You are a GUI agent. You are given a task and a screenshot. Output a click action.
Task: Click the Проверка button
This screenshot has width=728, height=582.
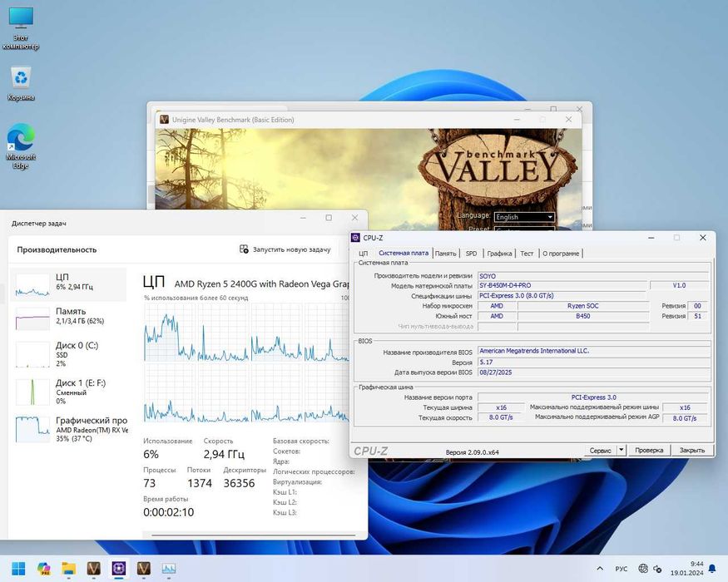649,450
